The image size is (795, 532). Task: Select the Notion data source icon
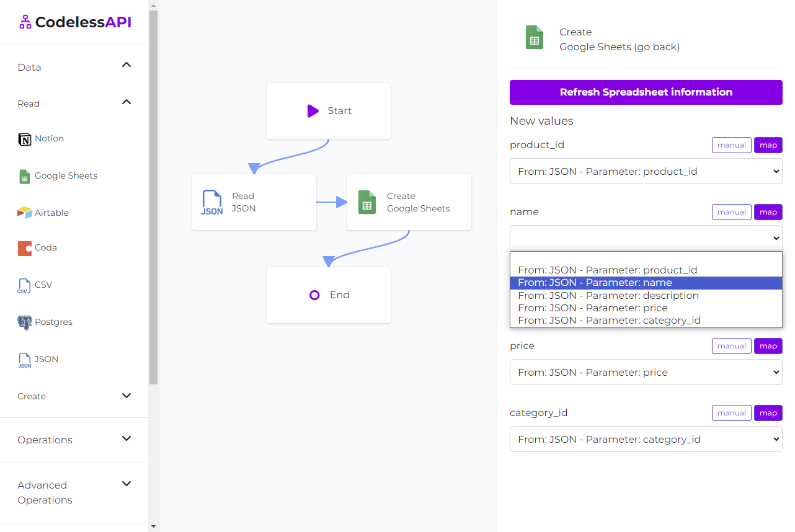coord(24,138)
